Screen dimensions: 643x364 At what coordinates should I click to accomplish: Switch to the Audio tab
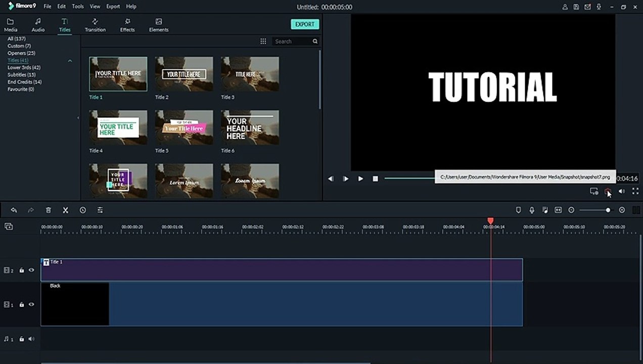pyautogui.click(x=38, y=25)
